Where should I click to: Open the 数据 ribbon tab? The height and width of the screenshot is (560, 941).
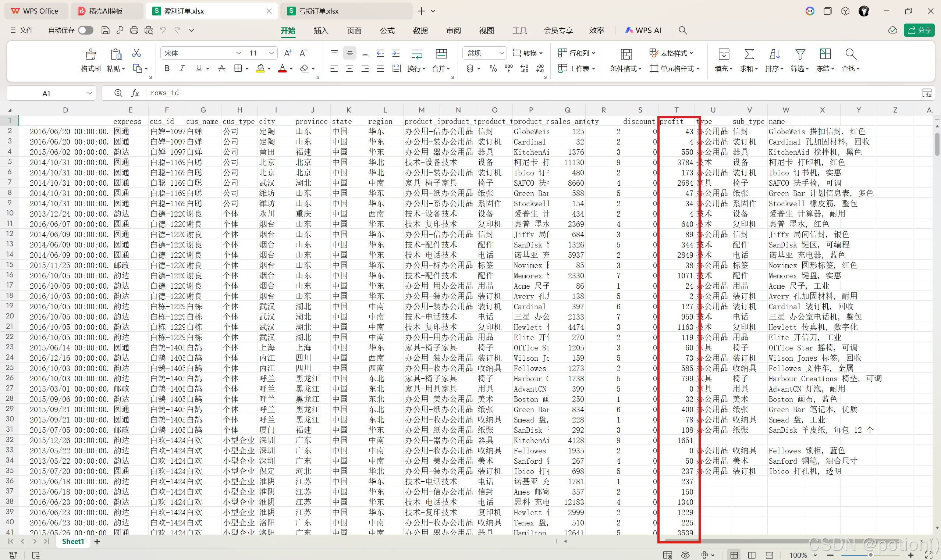coord(420,31)
